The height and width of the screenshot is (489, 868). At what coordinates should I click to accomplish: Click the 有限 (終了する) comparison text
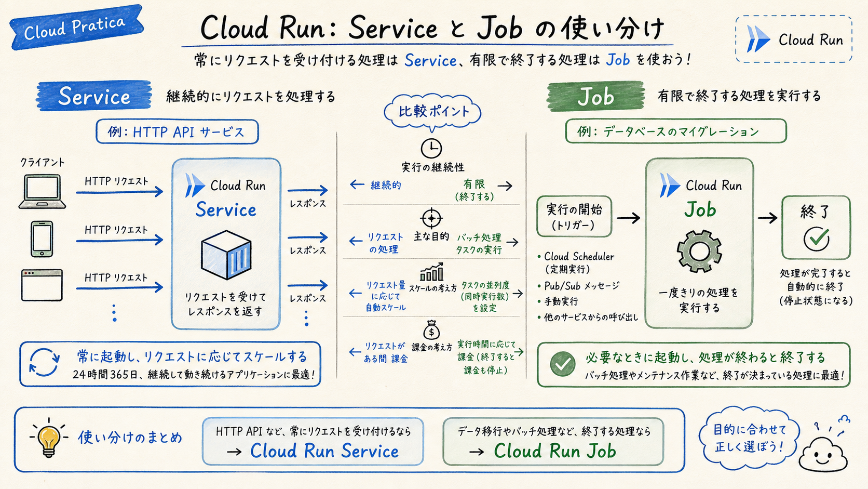474,190
